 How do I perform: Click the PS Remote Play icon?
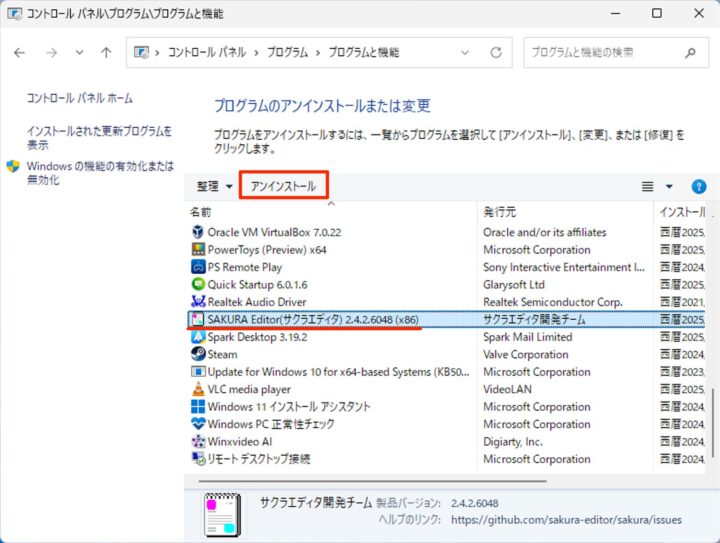pyautogui.click(x=198, y=267)
